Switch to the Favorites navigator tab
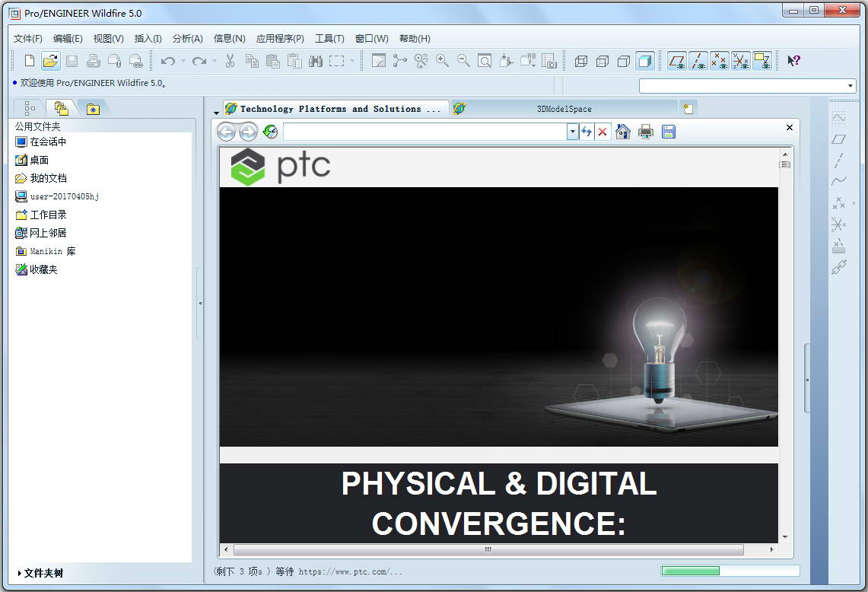The width and height of the screenshot is (868, 592). pos(93,109)
